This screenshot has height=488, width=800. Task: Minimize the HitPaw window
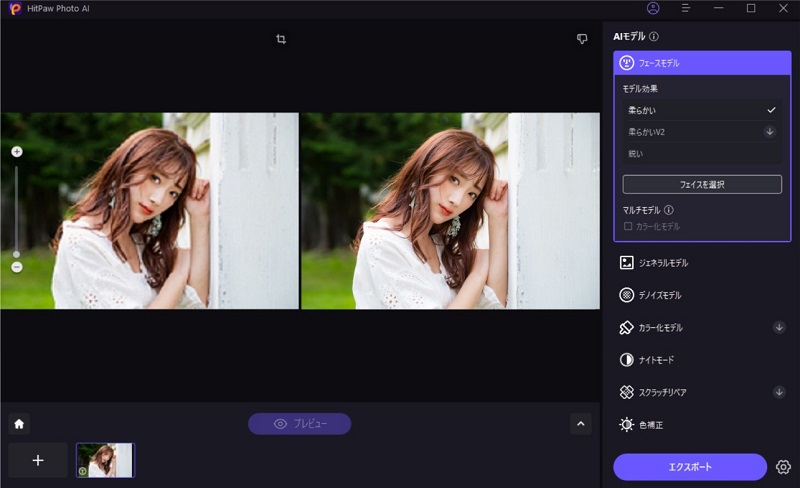(x=718, y=8)
